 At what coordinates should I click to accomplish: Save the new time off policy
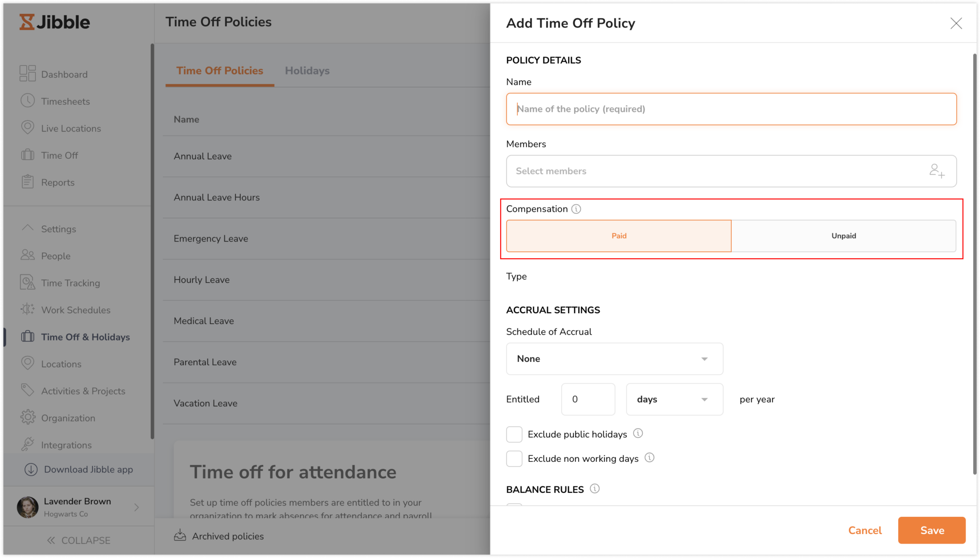click(931, 530)
